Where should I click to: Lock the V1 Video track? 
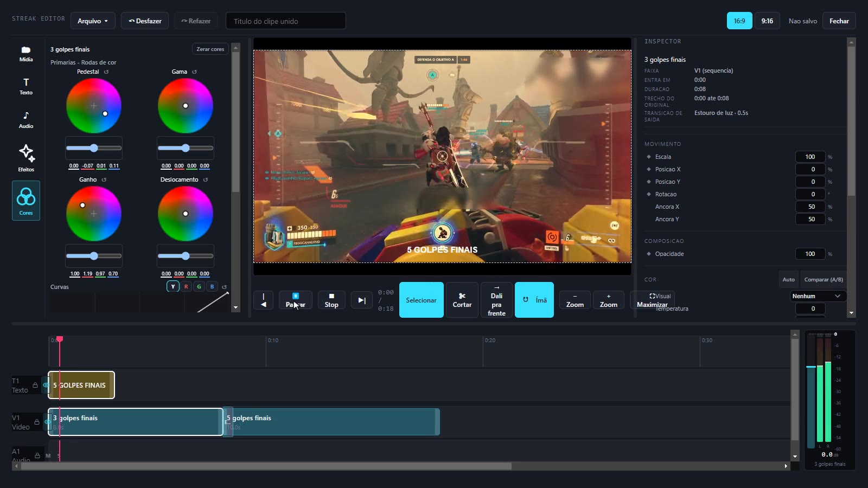tap(37, 422)
